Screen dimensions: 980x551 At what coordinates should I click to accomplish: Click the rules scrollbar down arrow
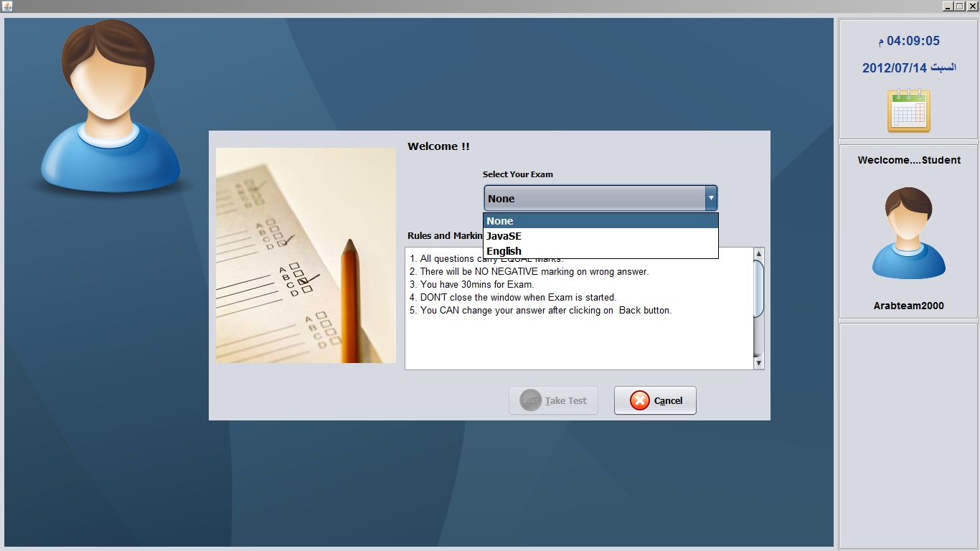[x=759, y=364]
